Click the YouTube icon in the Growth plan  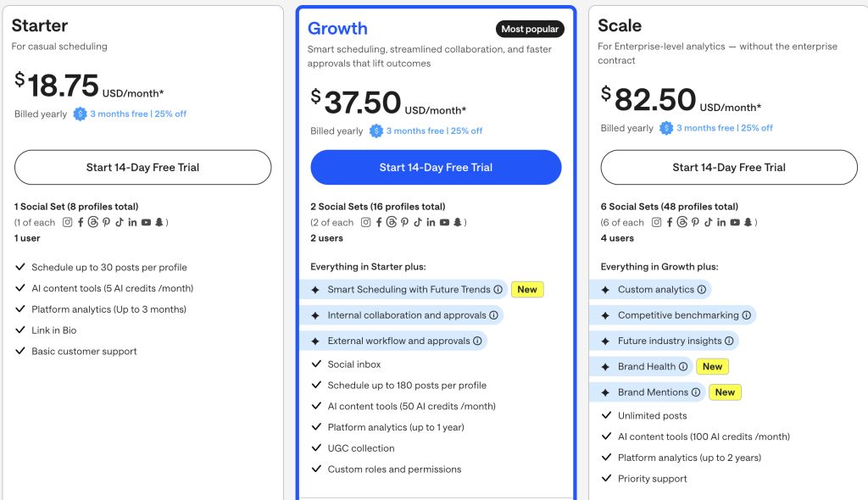pyautogui.click(x=444, y=222)
